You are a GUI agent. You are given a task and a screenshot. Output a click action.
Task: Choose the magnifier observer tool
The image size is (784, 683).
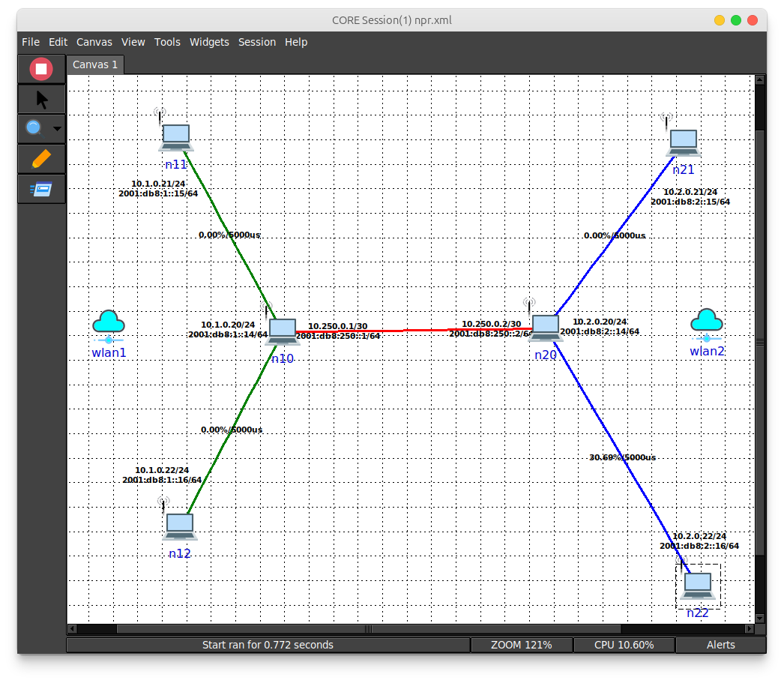pyautogui.click(x=34, y=128)
